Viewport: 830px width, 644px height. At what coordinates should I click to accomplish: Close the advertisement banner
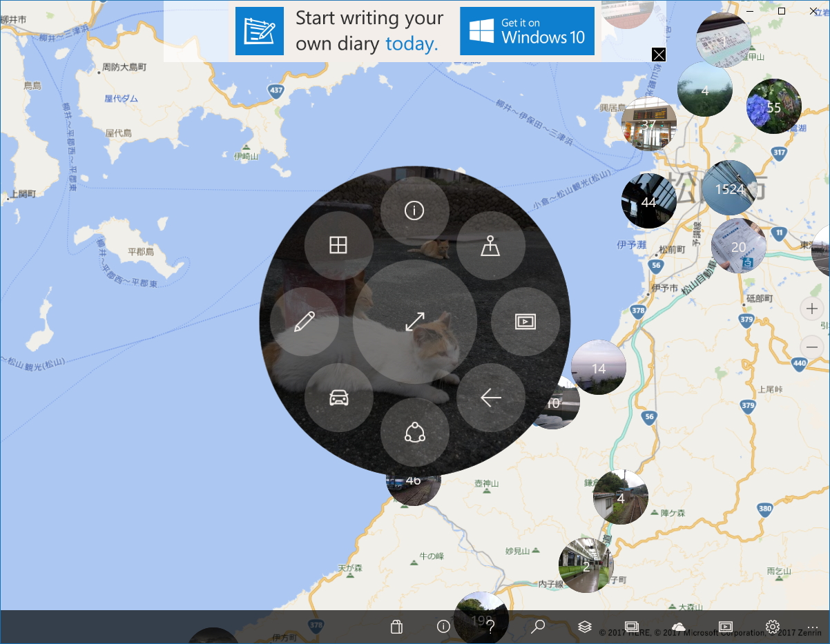point(659,55)
